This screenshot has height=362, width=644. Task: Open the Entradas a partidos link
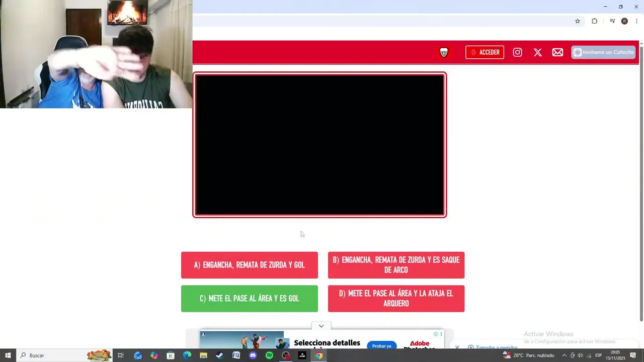coord(497,347)
